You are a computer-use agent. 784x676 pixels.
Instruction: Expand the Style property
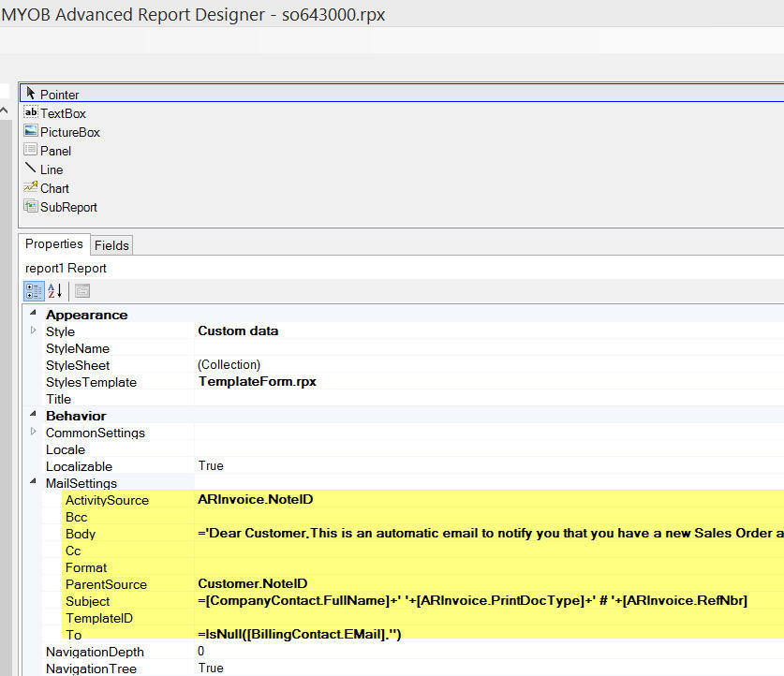33,331
